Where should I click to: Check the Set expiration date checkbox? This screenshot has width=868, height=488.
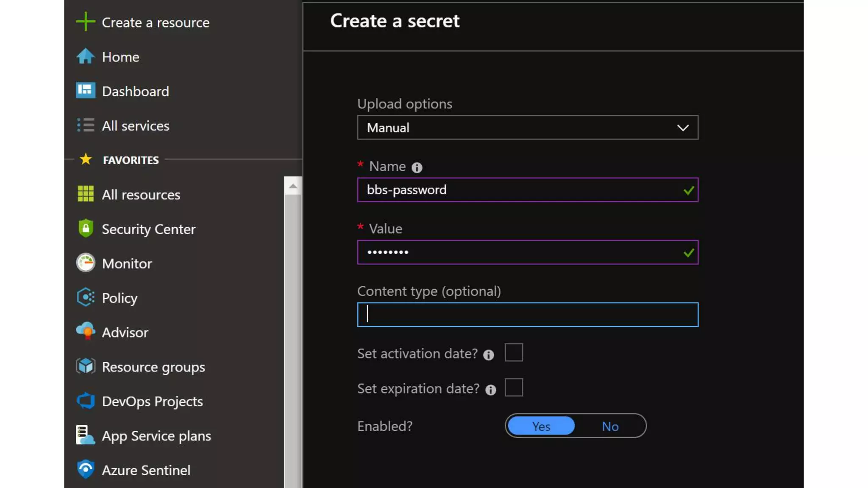pyautogui.click(x=513, y=388)
